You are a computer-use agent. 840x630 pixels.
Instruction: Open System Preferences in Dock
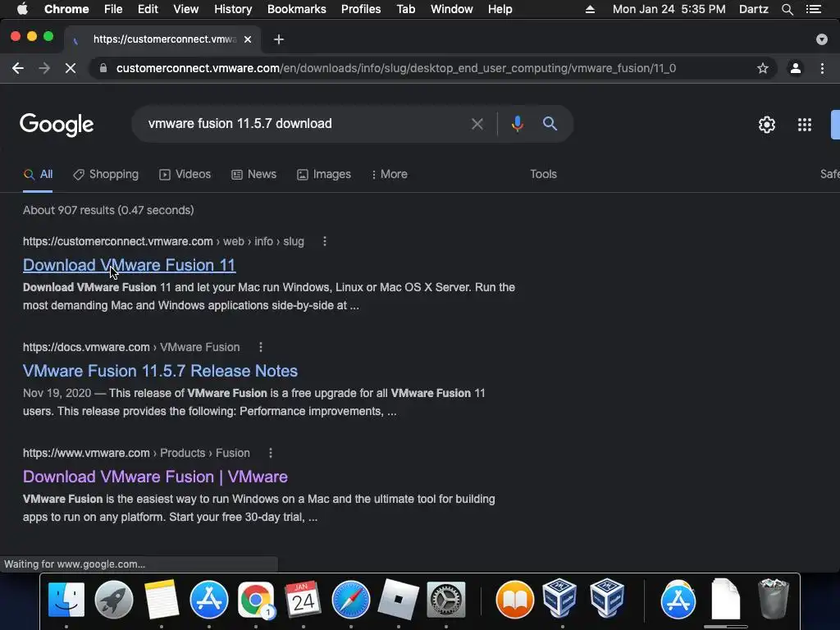(445, 600)
